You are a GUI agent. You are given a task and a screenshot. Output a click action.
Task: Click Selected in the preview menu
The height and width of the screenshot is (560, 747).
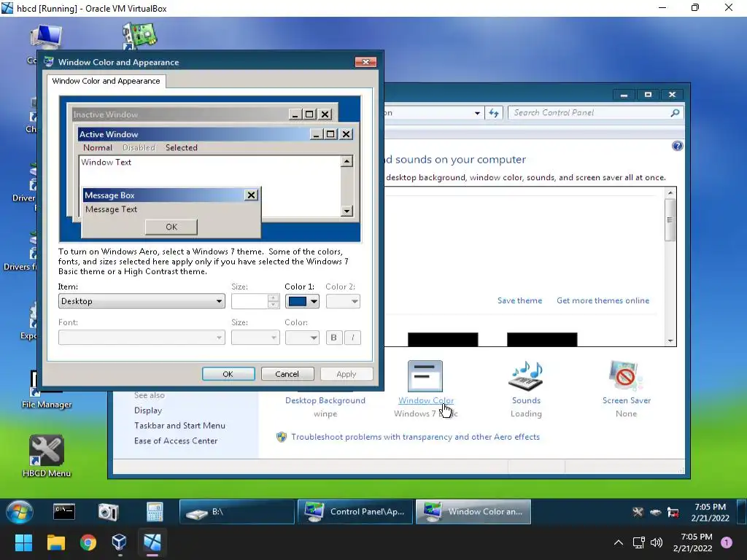pos(182,147)
